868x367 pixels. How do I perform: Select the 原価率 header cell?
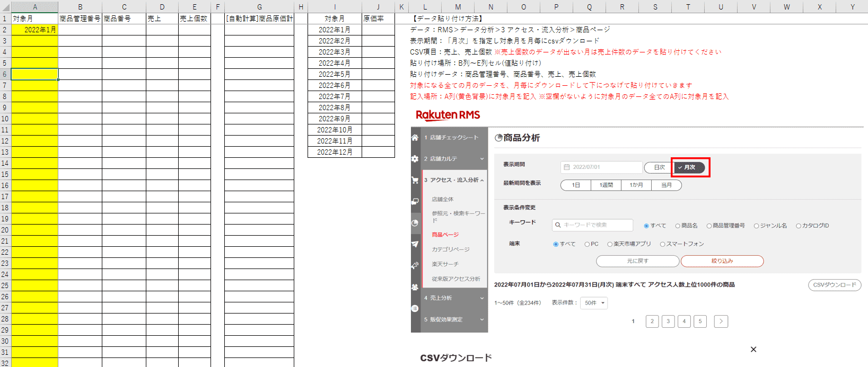pyautogui.click(x=379, y=19)
